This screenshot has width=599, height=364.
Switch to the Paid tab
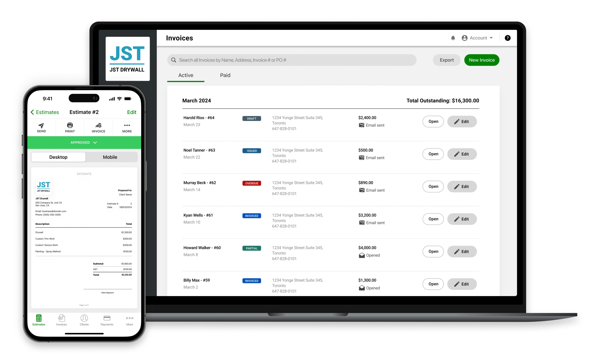point(225,75)
